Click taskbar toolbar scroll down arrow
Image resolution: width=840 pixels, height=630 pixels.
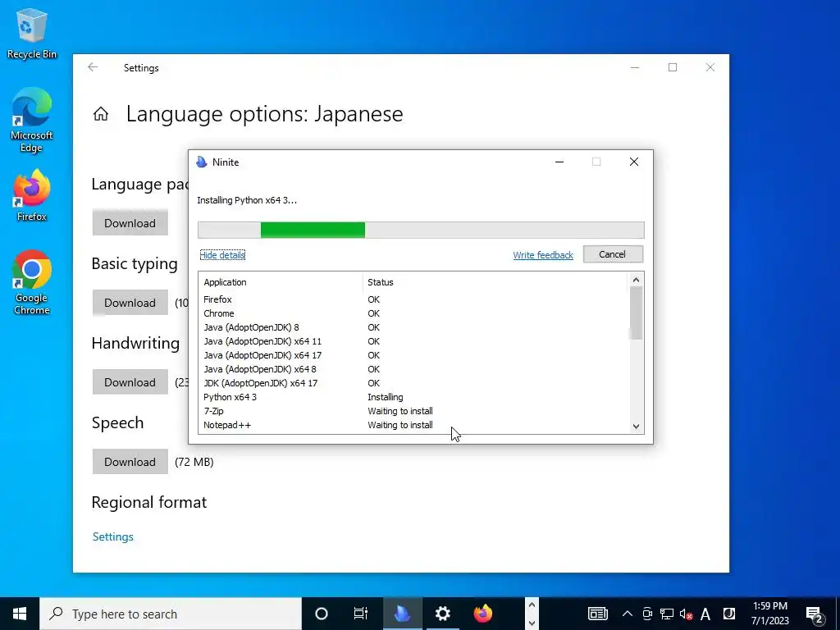pos(532,623)
